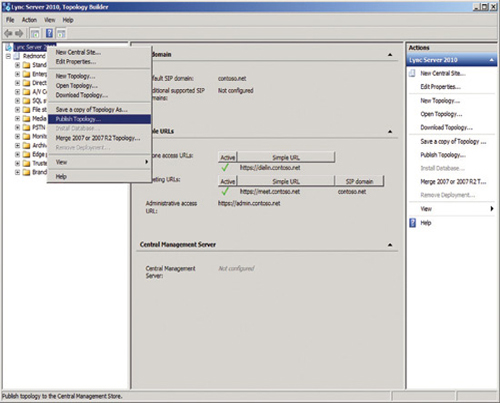Click the blue Help question-mark toolbar icon
500x403 pixels.
click(49, 33)
